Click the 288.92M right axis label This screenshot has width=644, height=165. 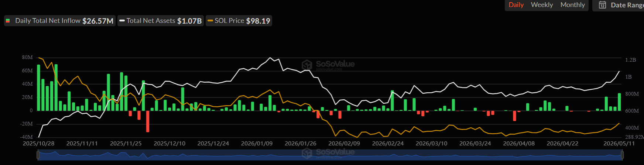[634, 137]
